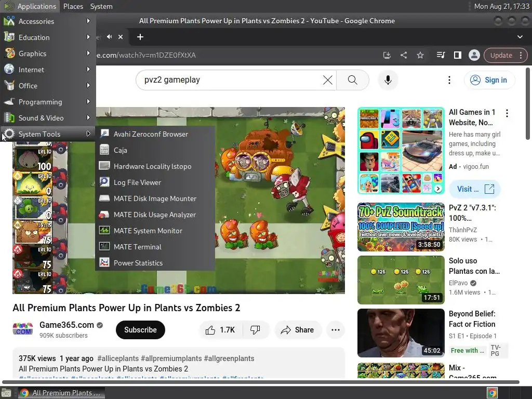Click the install app icon in address bar
Image resolution: width=532 pixels, height=399 pixels.
click(387, 55)
